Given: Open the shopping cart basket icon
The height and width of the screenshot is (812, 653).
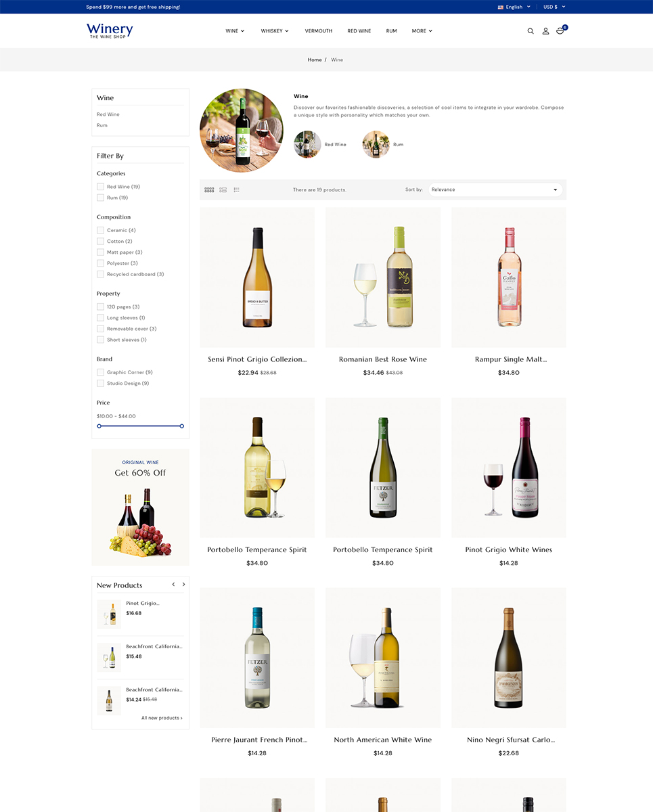Looking at the screenshot, I should [560, 30].
